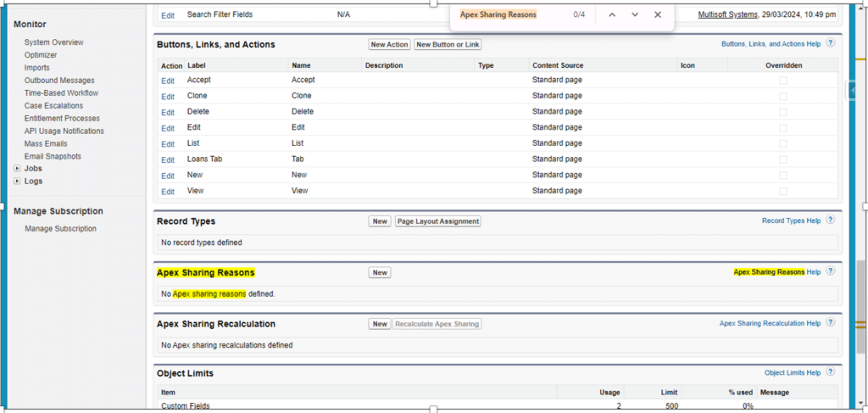
Task: Expand the Jobs tree node
Action: click(17, 168)
